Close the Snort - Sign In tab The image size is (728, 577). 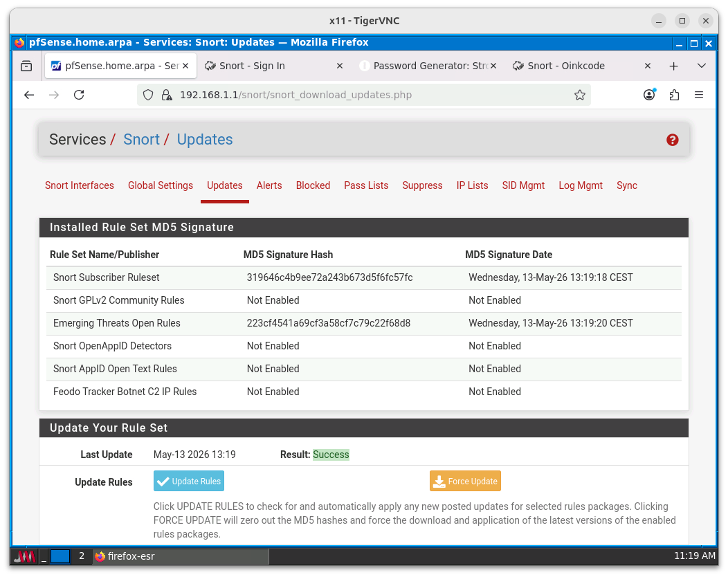pos(339,66)
